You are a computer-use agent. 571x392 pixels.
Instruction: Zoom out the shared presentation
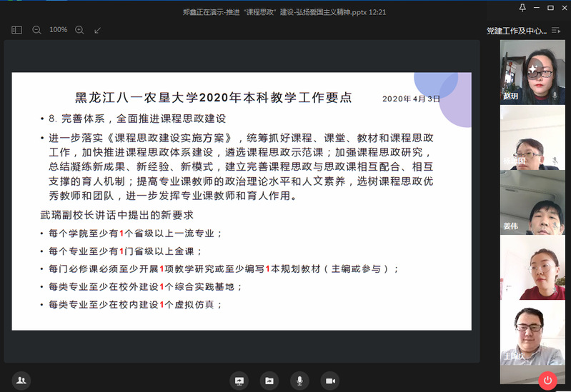tap(37, 30)
